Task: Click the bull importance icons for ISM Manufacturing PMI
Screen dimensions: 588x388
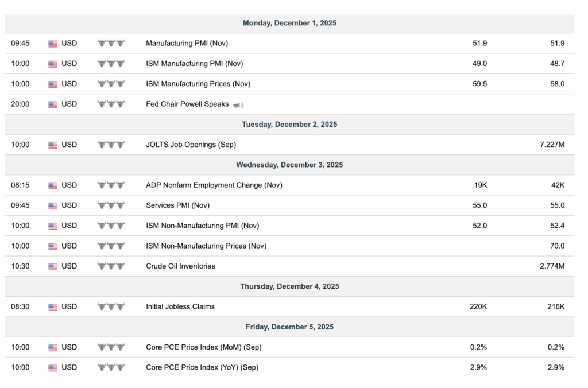Action: pos(111,64)
